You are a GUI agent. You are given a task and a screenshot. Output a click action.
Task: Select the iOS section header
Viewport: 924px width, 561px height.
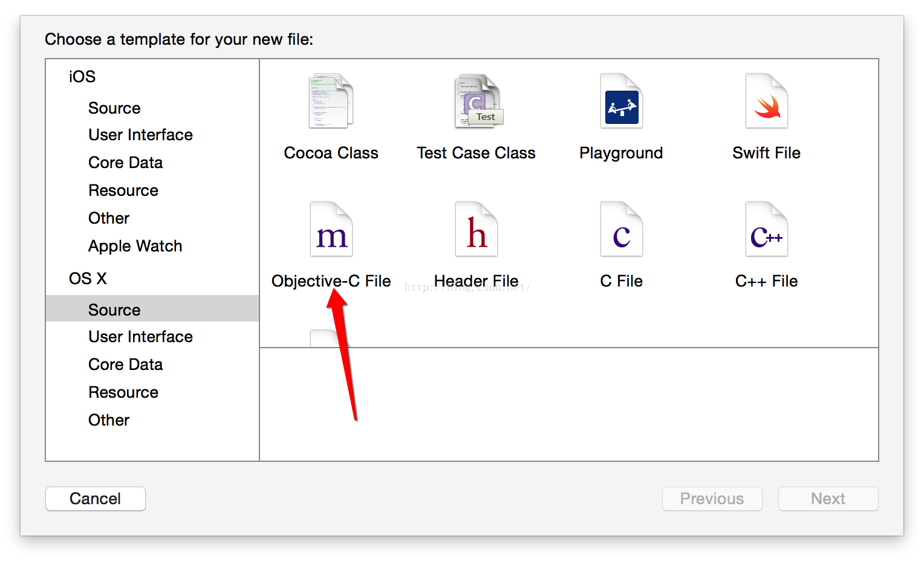click(82, 77)
